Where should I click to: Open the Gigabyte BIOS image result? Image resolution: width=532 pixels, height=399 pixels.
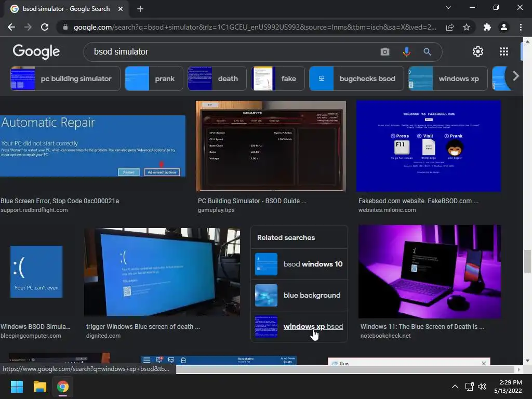(x=271, y=146)
